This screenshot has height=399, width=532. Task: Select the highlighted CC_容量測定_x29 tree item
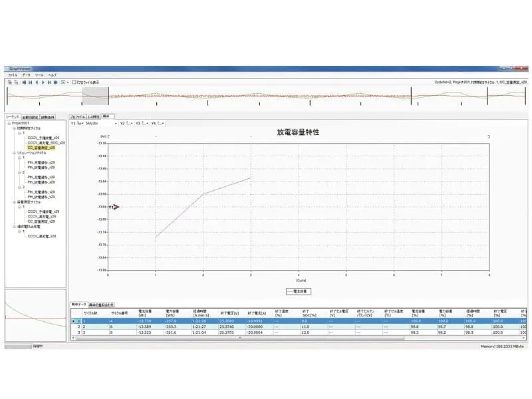coord(40,148)
